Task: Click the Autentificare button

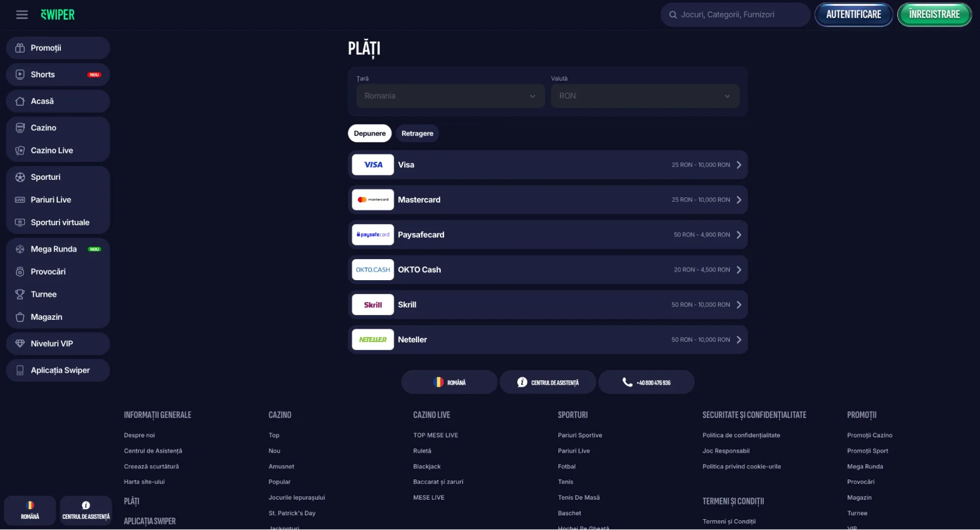Action: (x=853, y=15)
